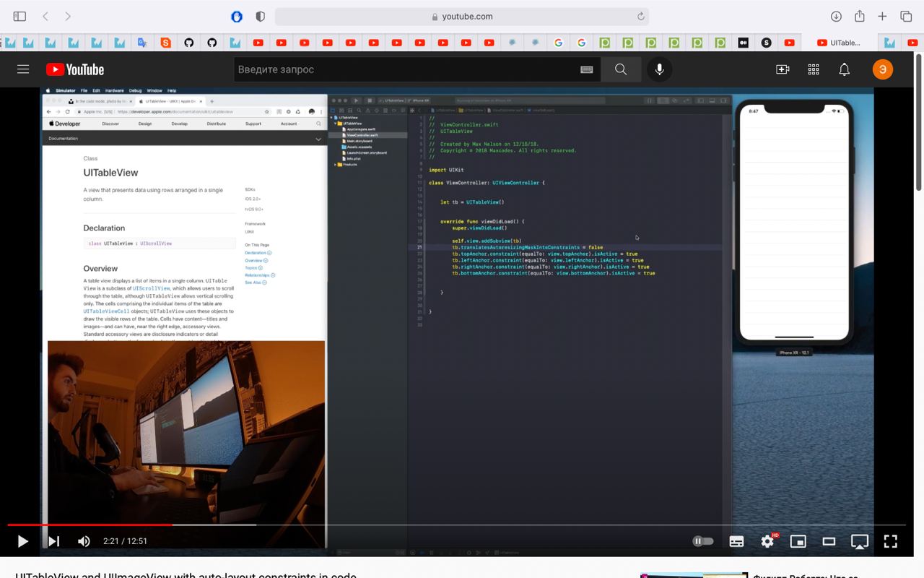Go forward in Safari history
Screen dimensions: 924x578
point(68,16)
